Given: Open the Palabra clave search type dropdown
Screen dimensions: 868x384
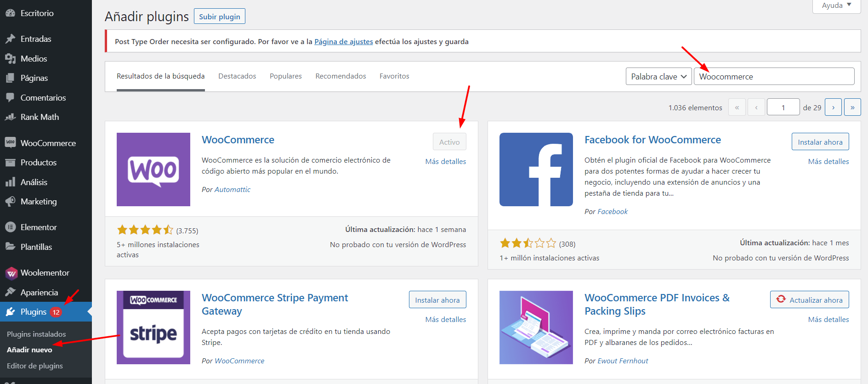Looking at the screenshot, I should click(659, 76).
